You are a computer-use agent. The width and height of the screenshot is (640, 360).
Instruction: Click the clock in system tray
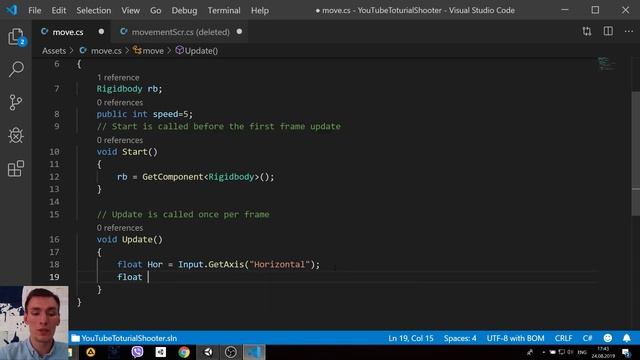click(603, 352)
